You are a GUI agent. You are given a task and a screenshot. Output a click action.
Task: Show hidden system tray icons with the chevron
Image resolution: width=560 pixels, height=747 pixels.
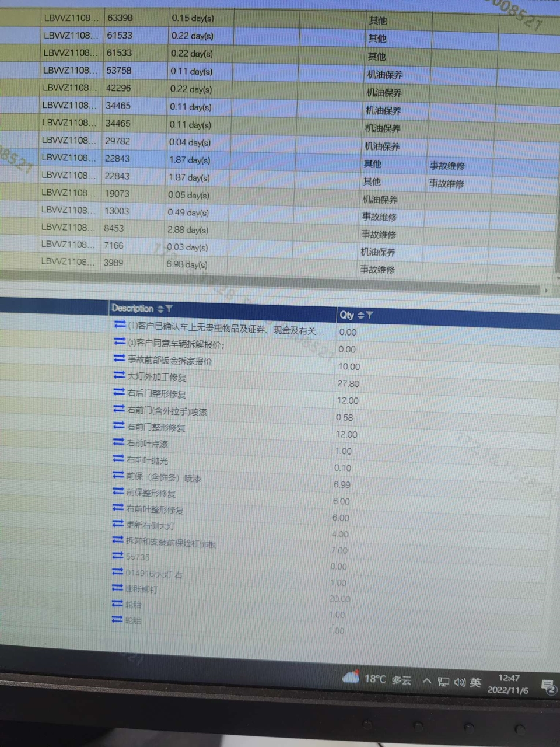(427, 681)
